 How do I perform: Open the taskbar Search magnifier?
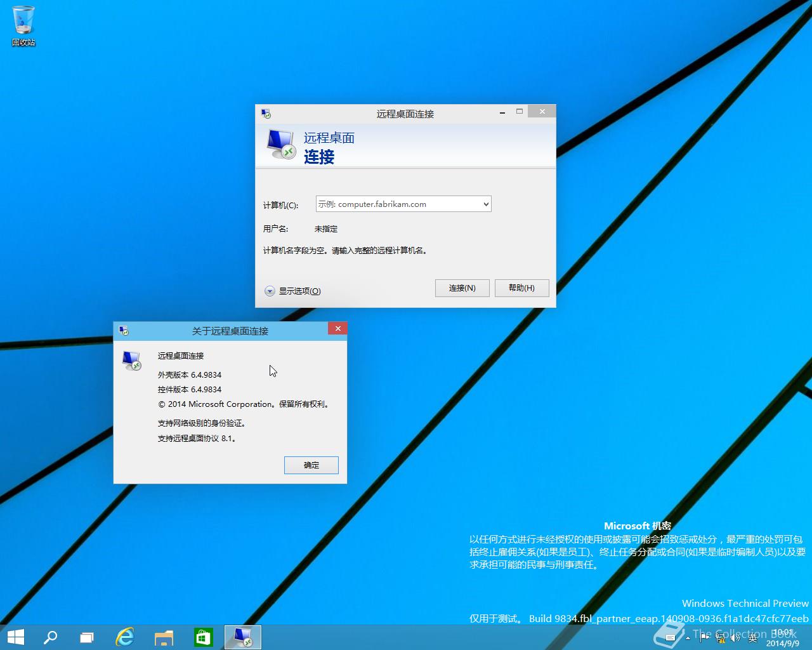tap(50, 637)
